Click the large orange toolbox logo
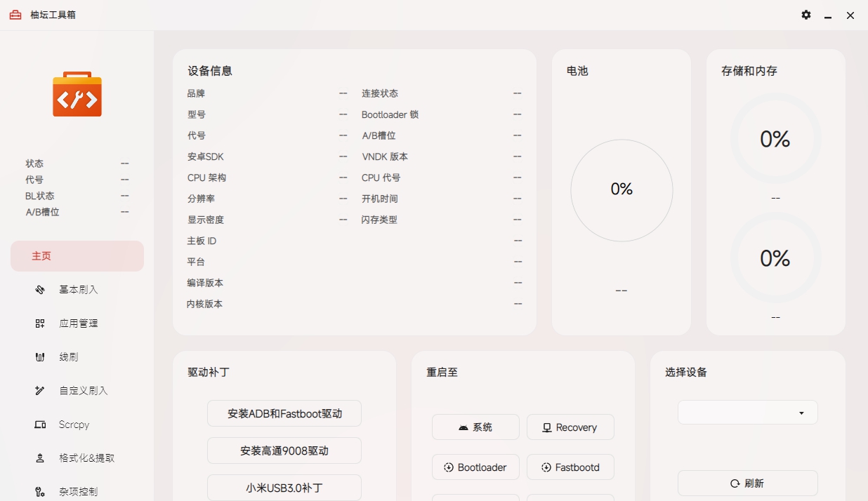The height and width of the screenshot is (501, 868). (x=77, y=94)
